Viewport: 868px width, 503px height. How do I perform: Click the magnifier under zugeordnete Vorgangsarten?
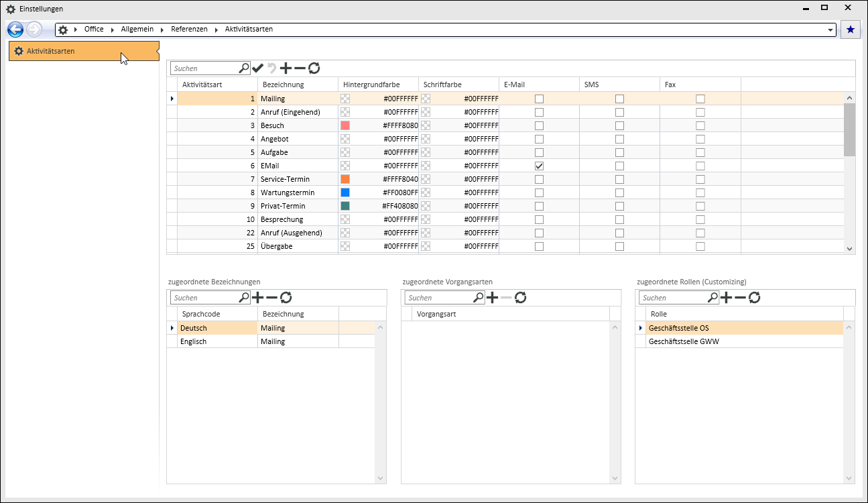tap(479, 297)
